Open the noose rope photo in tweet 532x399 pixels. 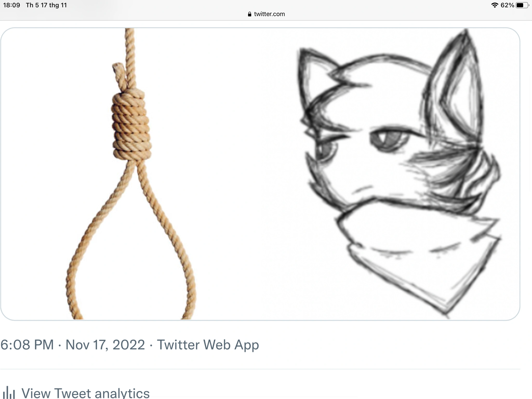tap(130, 174)
